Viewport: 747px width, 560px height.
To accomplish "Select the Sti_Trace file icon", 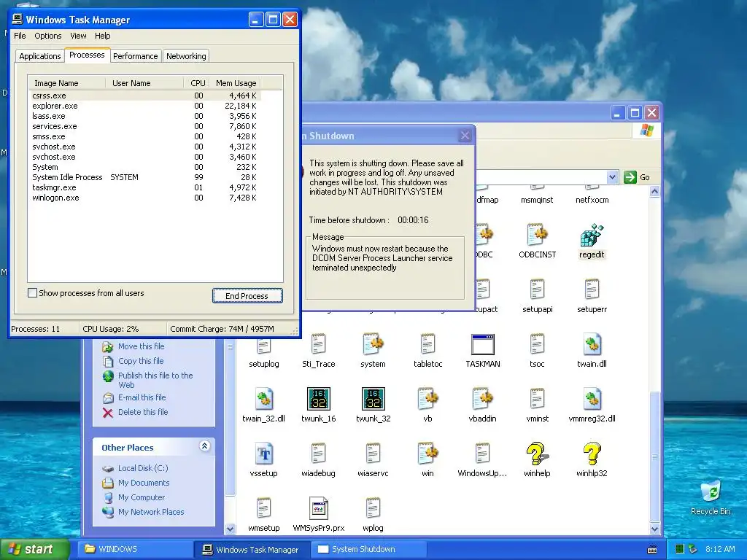I will (318, 345).
